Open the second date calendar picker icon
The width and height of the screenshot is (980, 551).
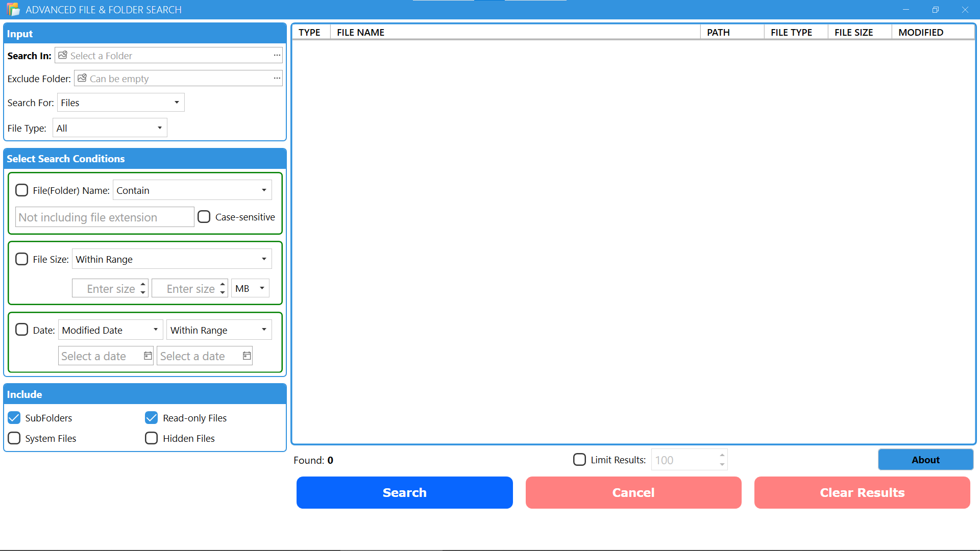click(x=247, y=356)
